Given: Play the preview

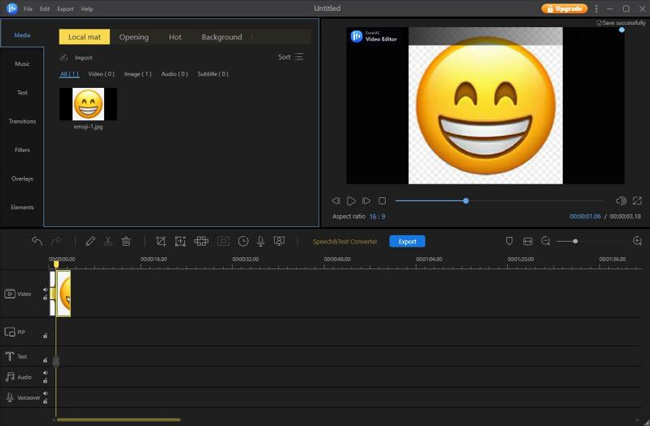Looking at the screenshot, I should (351, 201).
